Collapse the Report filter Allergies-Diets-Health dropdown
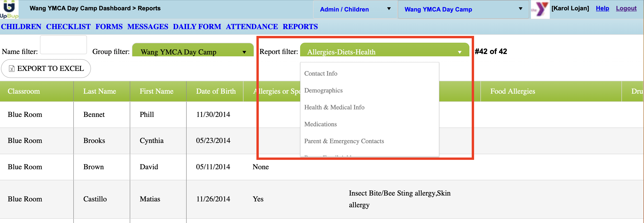644x223 pixels. click(385, 50)
